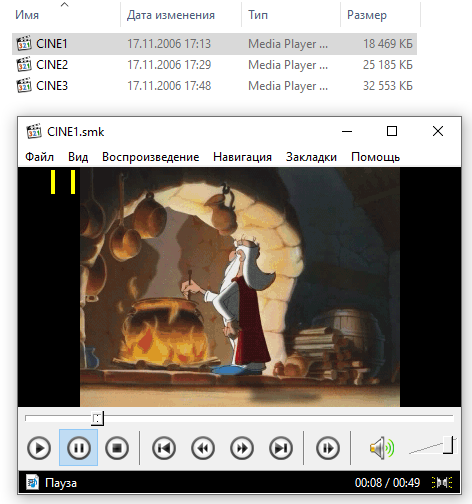The height and width of the screenshot is (504, 472).
Task: Click the status bar file icon beside Пауза
Action: coord(33,482)
